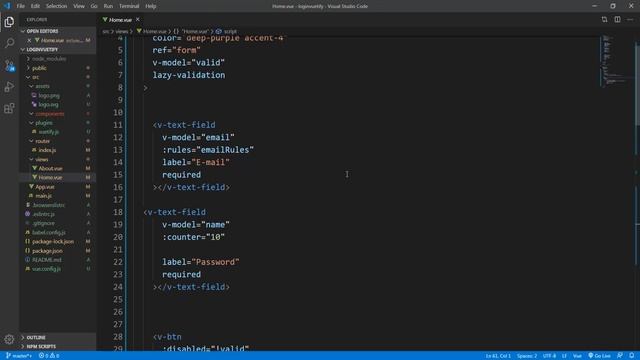Image resolution: width=640 pixels, height=360 pixels.
Task: Expand the node_modules folder
Action: [57, 59]
